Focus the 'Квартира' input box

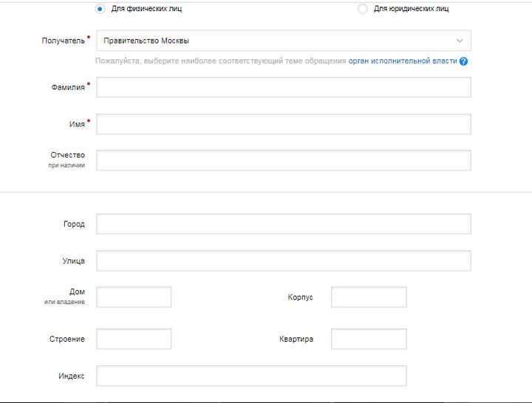pos(369,339)
